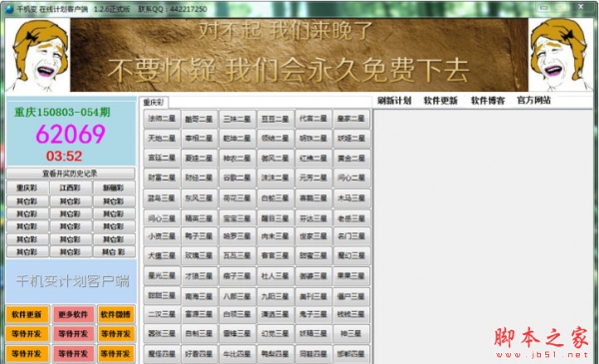This screenshot has height=364, width=599.
Task: Click the issue label 重庆150803-054期
Action: pos(62,112)
